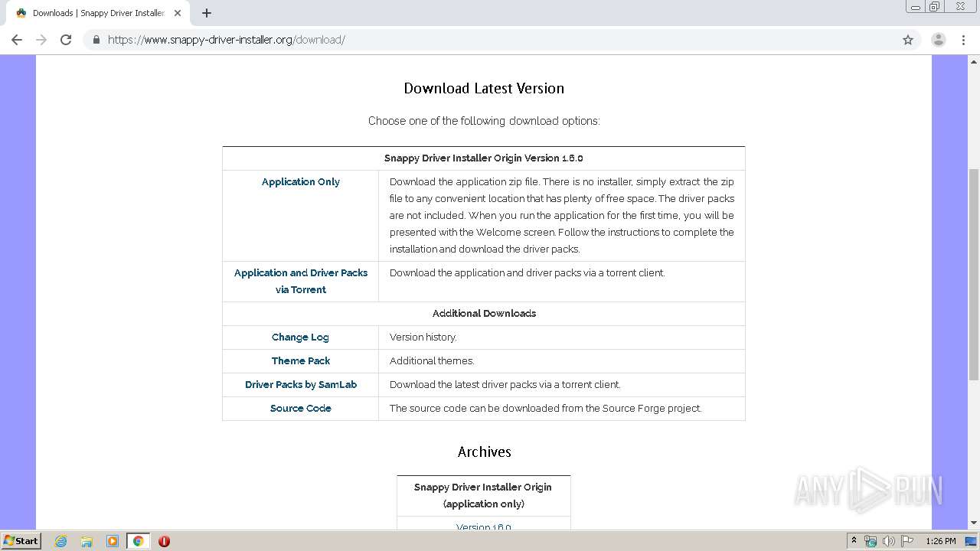Screen dimensions: 980x551
Task: Select the Downloads | Snappy Driver Installer tab
Action: pyautogui.click(x=97, y=13)
